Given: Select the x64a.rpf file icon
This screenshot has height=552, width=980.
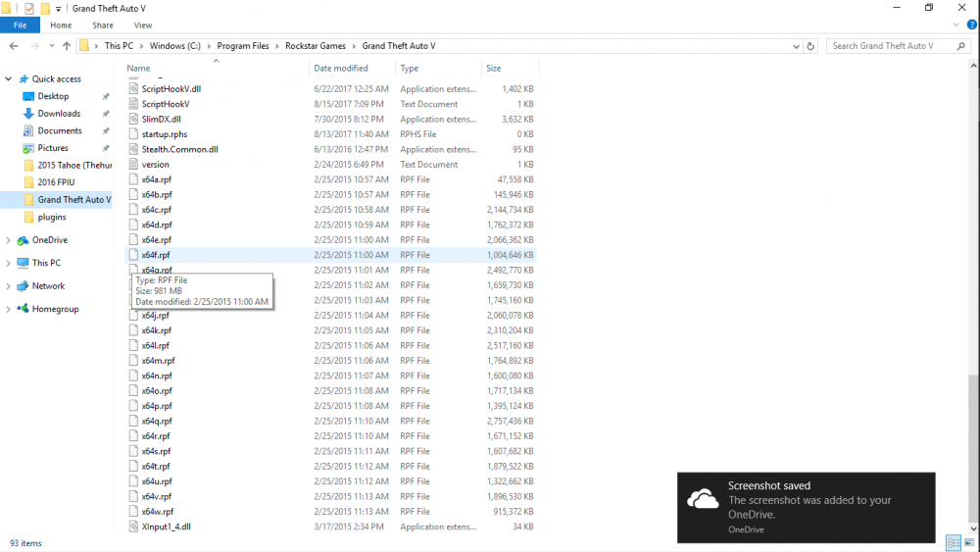Looking at the screenshot, I should pyautogui.click(x=133, y=179).
